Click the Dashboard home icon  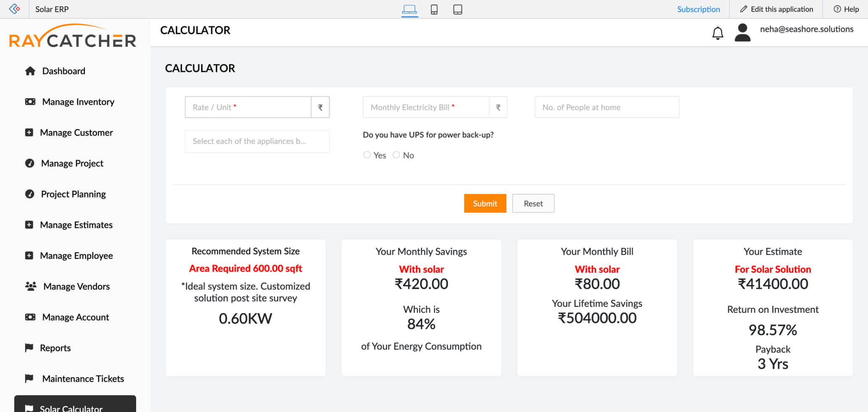(30, 71)
